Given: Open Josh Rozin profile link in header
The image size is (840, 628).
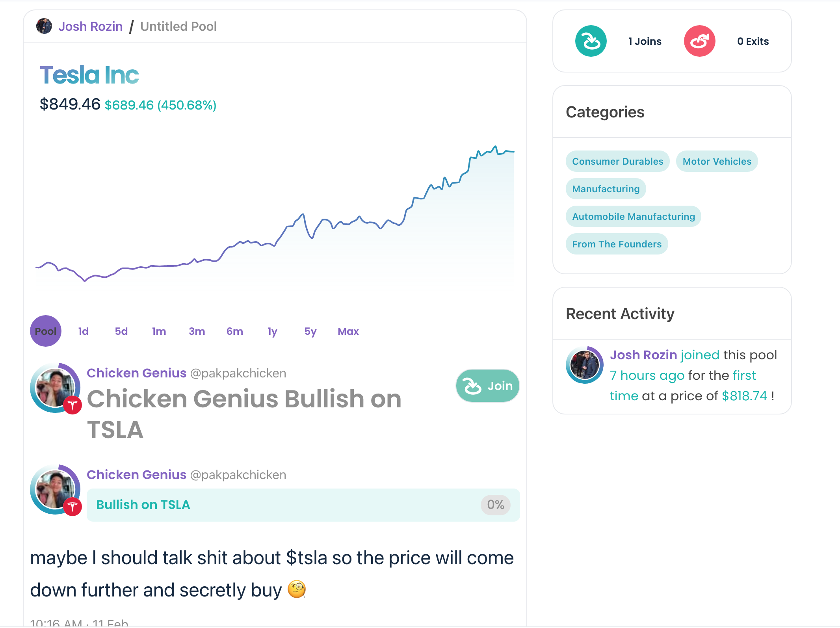Looking at the screenshot, I should (91, 26).
